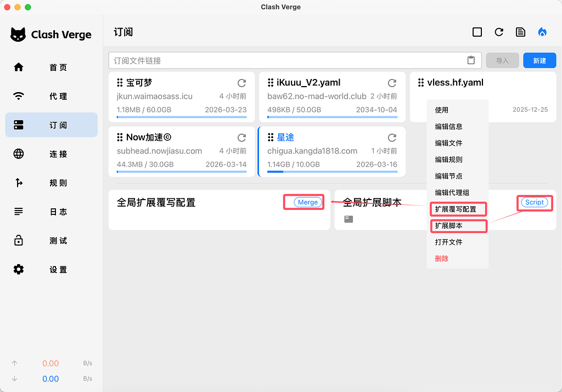Click the 全局扩展脚本 card title
This screenshot has width=562, height=392.
pyautogui.click(x=372, y=203)
